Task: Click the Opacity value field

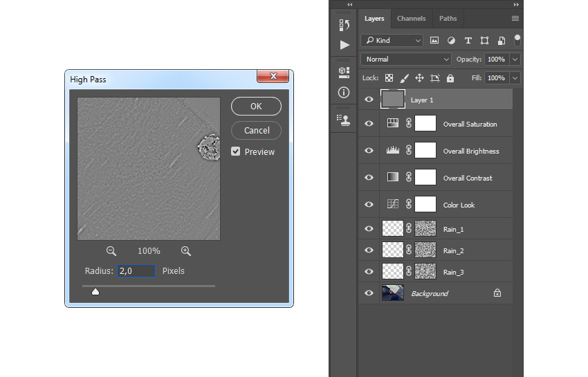Action: (497, 59)
